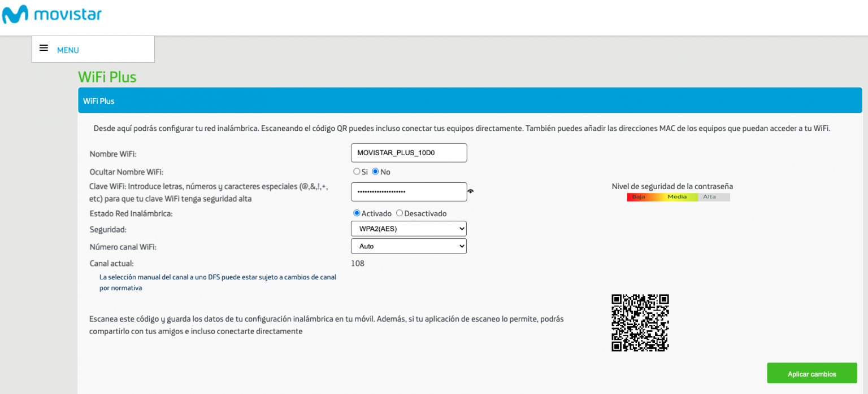Show the WiFi password with eye icon
This screenshot has height=394, width=868.
pos(471,192)
